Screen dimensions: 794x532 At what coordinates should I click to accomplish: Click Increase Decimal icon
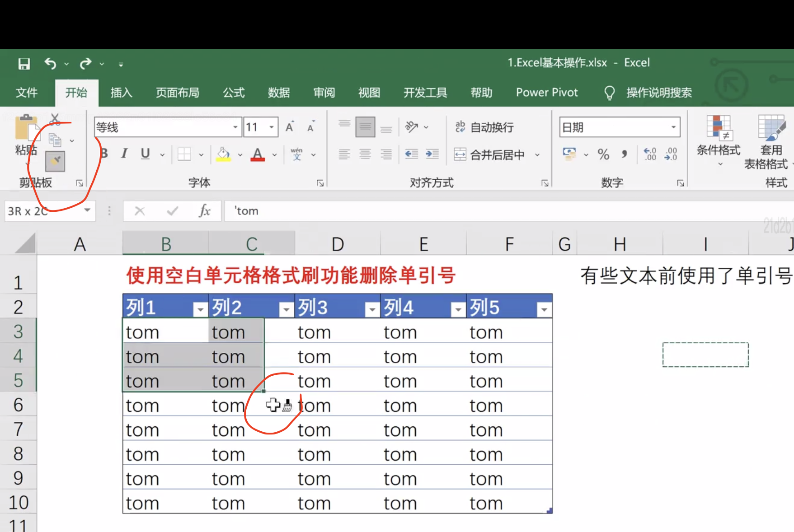point(650,154)
